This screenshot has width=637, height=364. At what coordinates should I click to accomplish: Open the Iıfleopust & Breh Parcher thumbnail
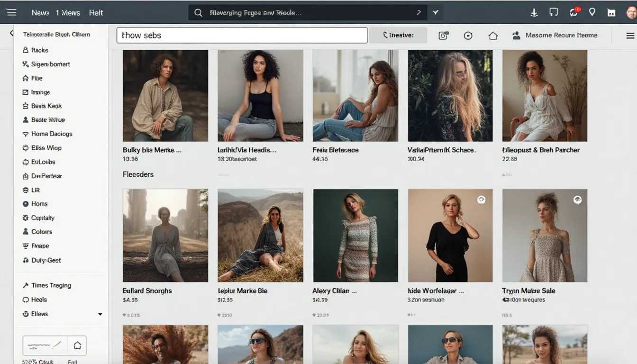point(545,96)
